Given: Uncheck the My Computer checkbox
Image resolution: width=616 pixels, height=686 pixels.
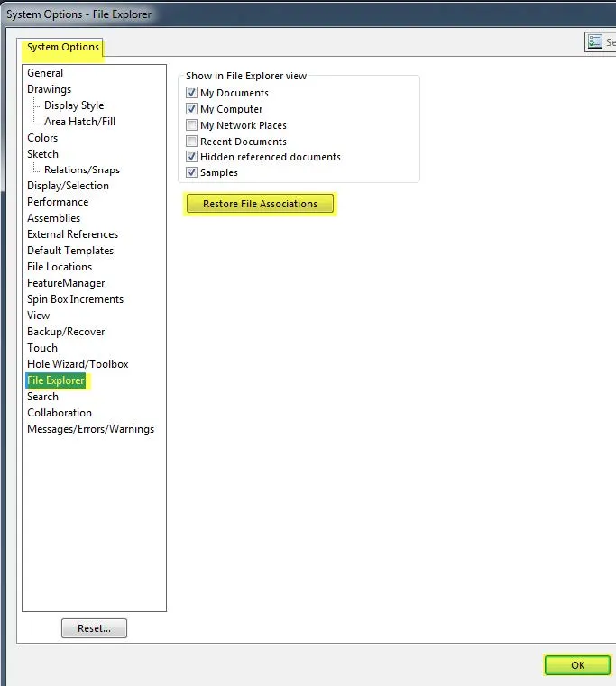Looking at the screenshot, I should pyautogui.click(x=191, y=108).
